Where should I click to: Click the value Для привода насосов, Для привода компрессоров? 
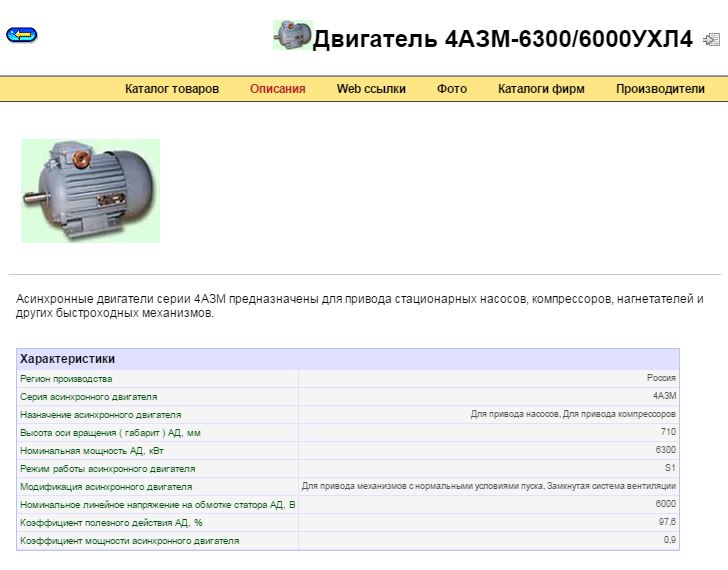(573, 414)
